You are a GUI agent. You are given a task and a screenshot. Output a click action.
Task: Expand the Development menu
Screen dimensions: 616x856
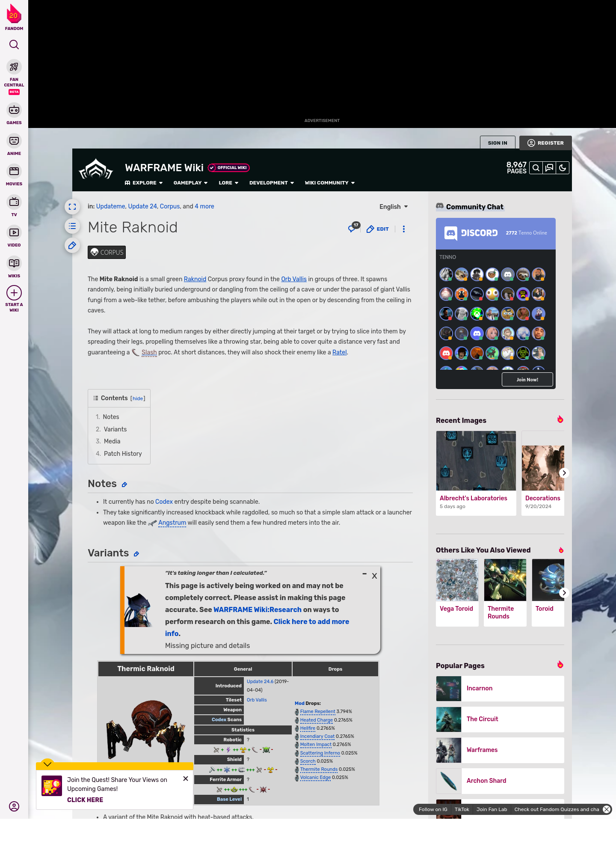click(x=272, y=183)
